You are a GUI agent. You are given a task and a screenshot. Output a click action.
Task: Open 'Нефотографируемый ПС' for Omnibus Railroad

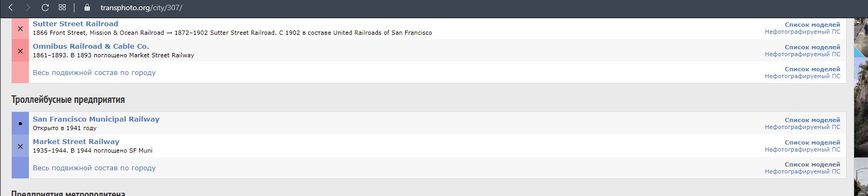coord(802,54)
